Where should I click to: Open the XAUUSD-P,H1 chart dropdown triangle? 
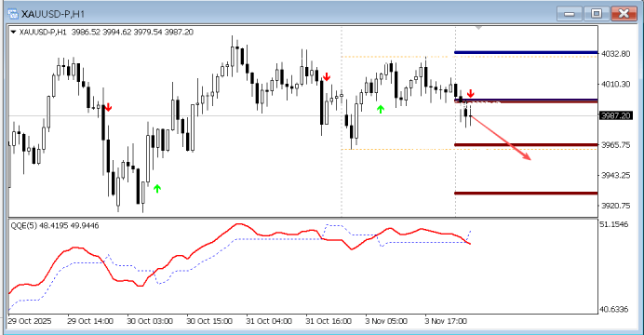tap(13, 32)
